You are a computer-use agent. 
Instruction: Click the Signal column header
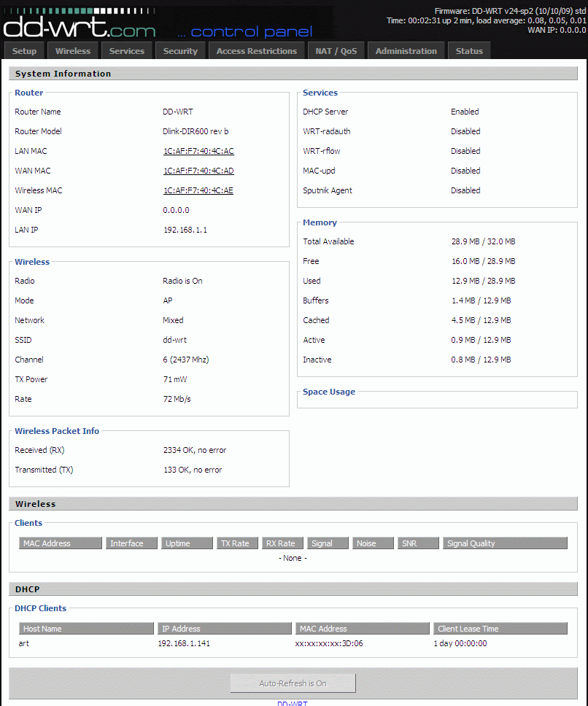(x=328, y=543)
